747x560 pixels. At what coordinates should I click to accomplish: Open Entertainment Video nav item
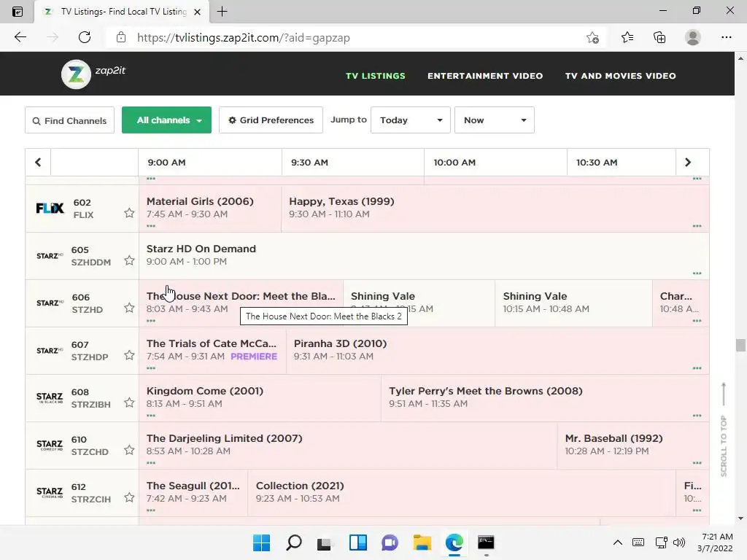pos(485,76)
